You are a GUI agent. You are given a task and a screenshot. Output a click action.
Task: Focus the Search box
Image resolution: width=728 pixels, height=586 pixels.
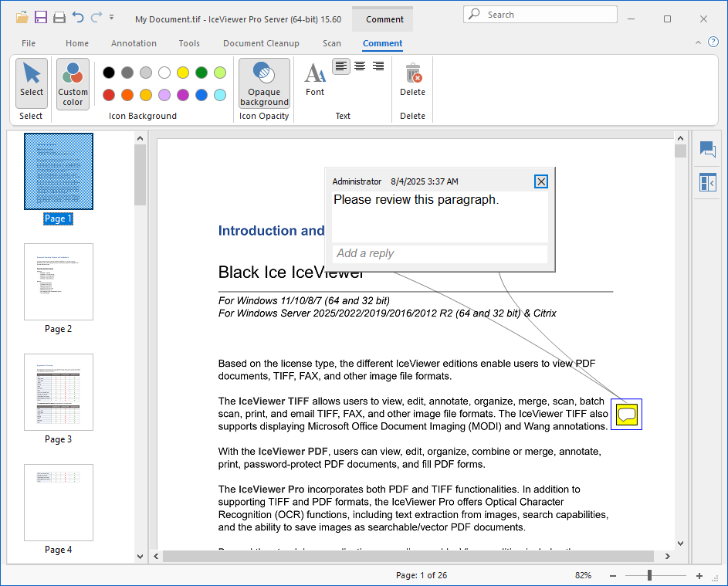pyautogui.click(x=540, y=15)
